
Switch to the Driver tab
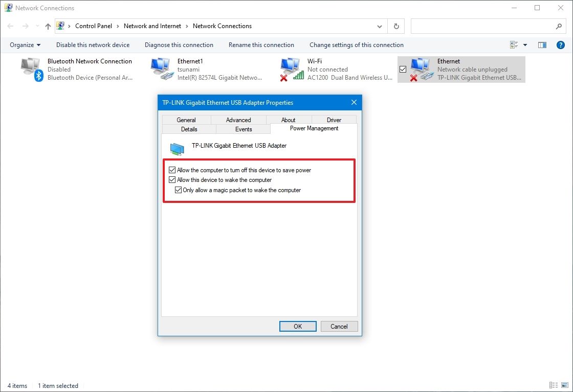[x=334, y=120]
